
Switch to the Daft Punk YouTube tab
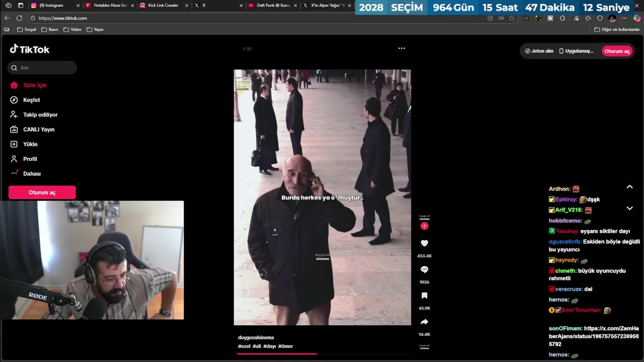click(x=272, y=6)
